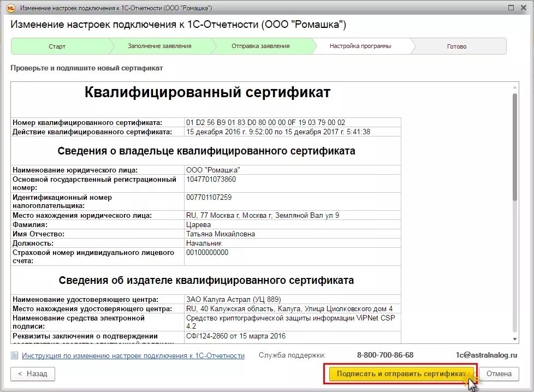The width and height of the screenshot is (534, 392).
Task: Click support phone 8-800-700-86-68
Action: click(385, 355)
